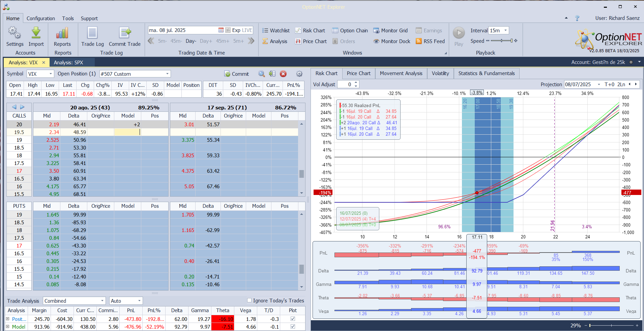Toggle the Exp button in date field

click(x=236, y=30)
